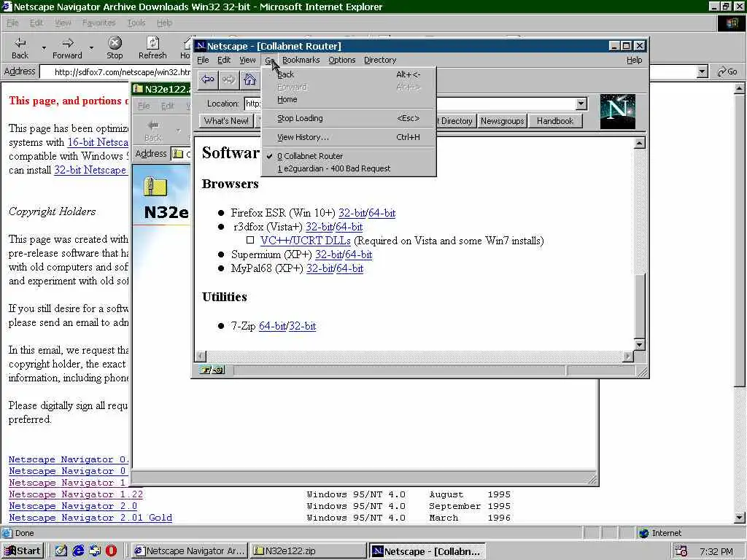Click Internet Explorer's Stop toolbar button
Viewport: 747px width, 560px height.
[x=115, y=48]
